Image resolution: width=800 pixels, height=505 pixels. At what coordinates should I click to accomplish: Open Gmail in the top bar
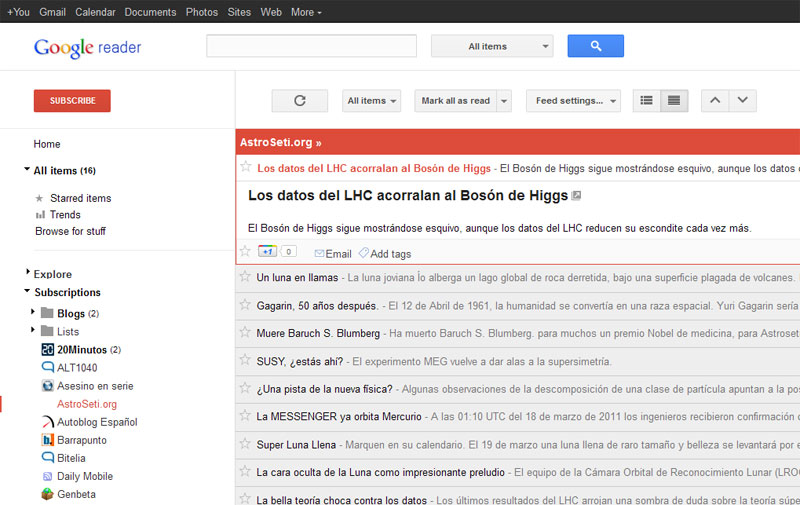coord(53,12)
